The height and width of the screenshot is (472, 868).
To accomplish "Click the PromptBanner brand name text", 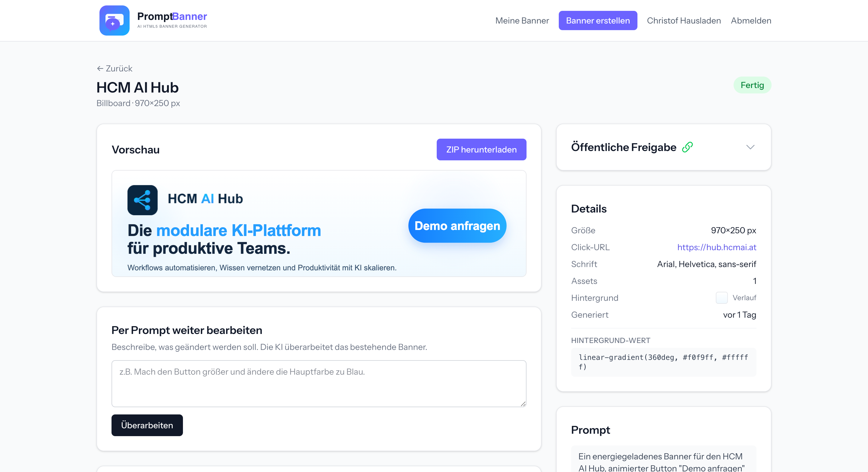I will [172, 16].
